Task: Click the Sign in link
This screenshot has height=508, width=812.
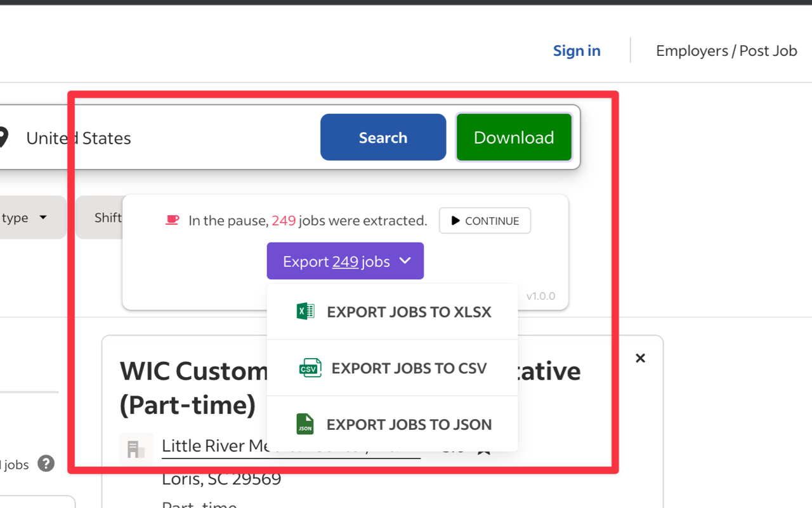Action: click(x=577, y=51)
